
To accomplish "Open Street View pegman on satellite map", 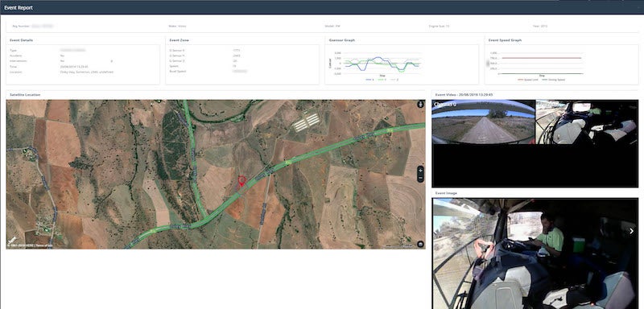I will tap(420, 105).
